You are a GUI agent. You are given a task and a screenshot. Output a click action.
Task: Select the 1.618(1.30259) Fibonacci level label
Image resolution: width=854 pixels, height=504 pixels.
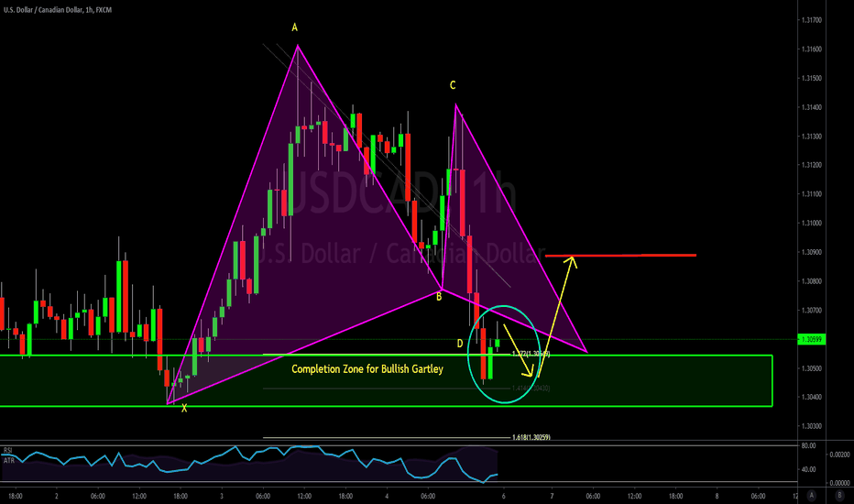531,437
